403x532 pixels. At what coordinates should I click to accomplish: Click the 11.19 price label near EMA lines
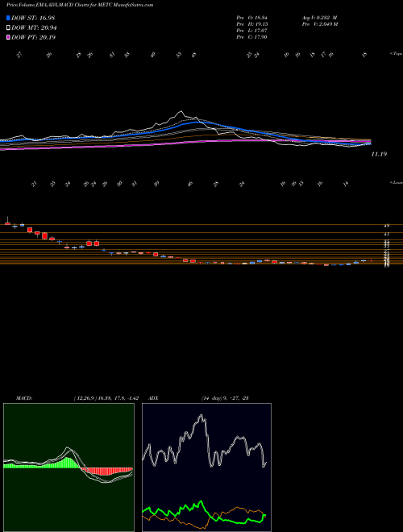click(x=379, y=155)
